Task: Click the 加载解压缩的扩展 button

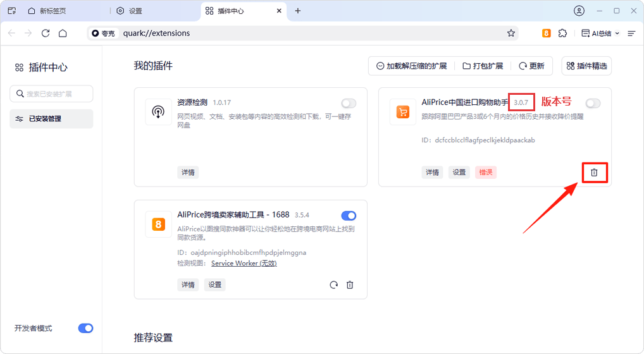Action: (x=411, y=66)
